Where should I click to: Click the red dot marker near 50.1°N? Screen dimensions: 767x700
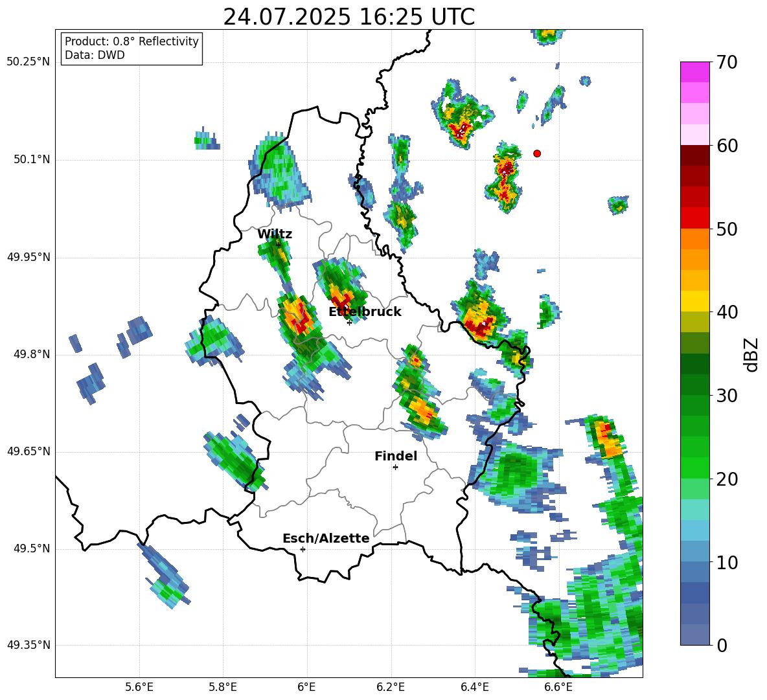(x=537, y=153)
